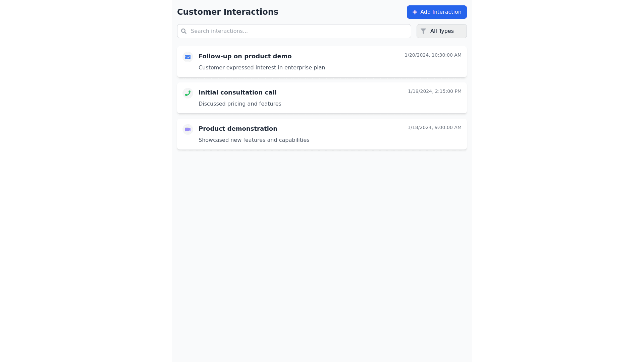Focus the Search interactions field
Screen dimensions: 644x362
point(299,31)
